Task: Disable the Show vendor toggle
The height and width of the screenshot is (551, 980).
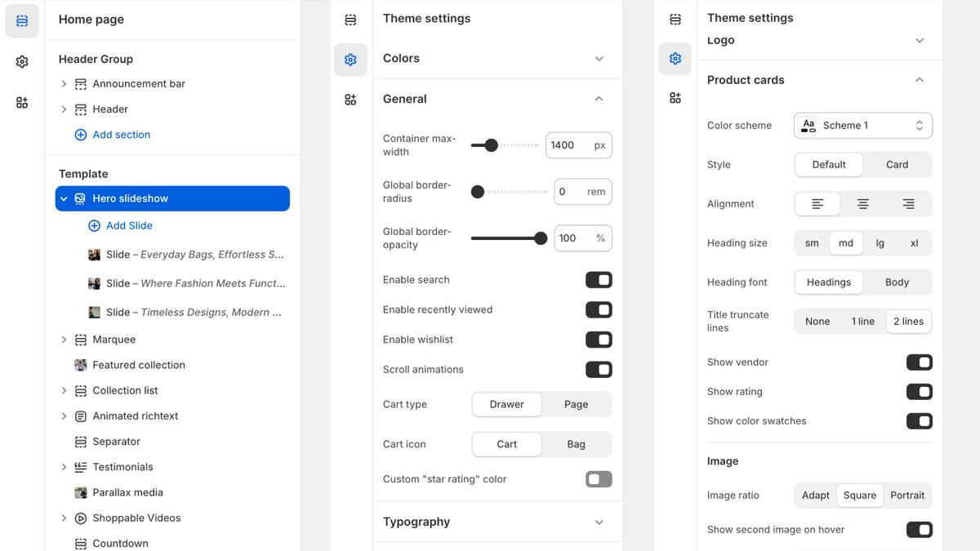Action: pyautogui.click(x=920, y=362)
